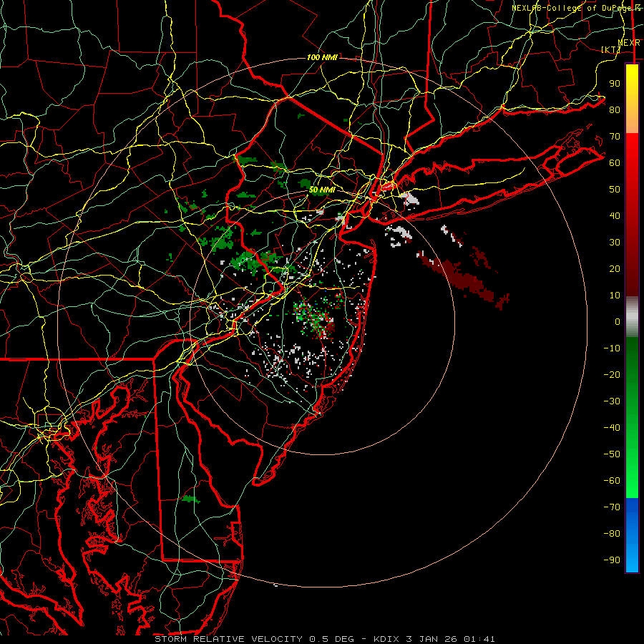The image size is (644, 644).
Task: Click the "[KT]" units label
Action: [x=611, y=49]
